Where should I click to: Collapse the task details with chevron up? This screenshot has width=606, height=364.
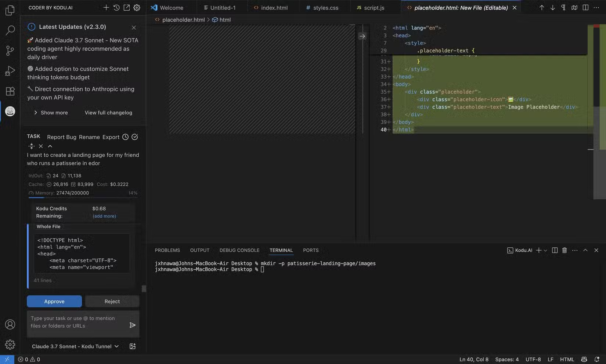pos(50,146)
